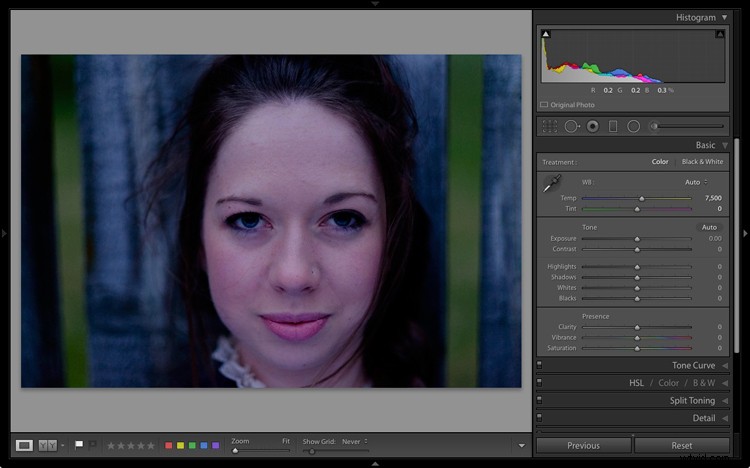Switch to Loupe view mode

tap(24, 446)
